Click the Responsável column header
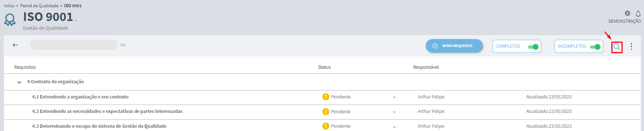This screenshot has width=644, height=131. click(x=426, y=67)
